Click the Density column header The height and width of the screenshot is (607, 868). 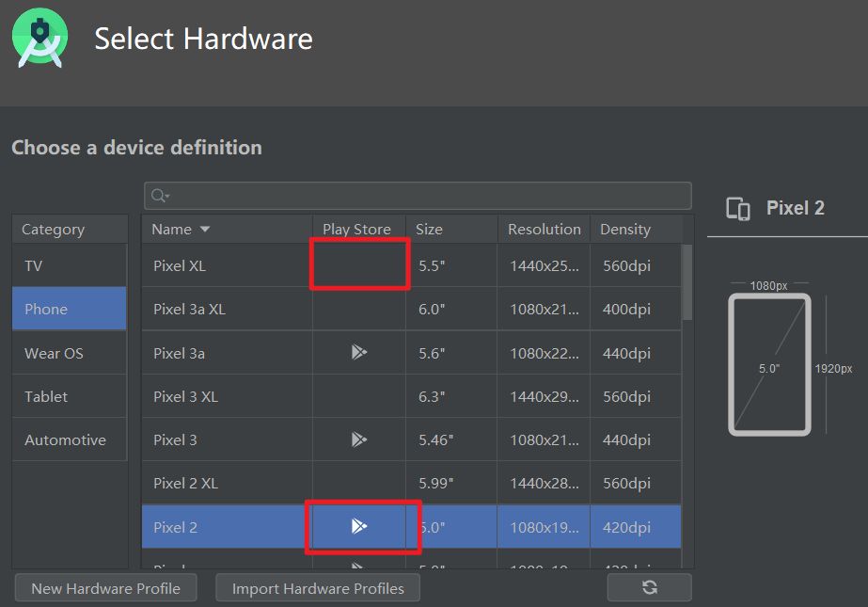tap(636, 230)
